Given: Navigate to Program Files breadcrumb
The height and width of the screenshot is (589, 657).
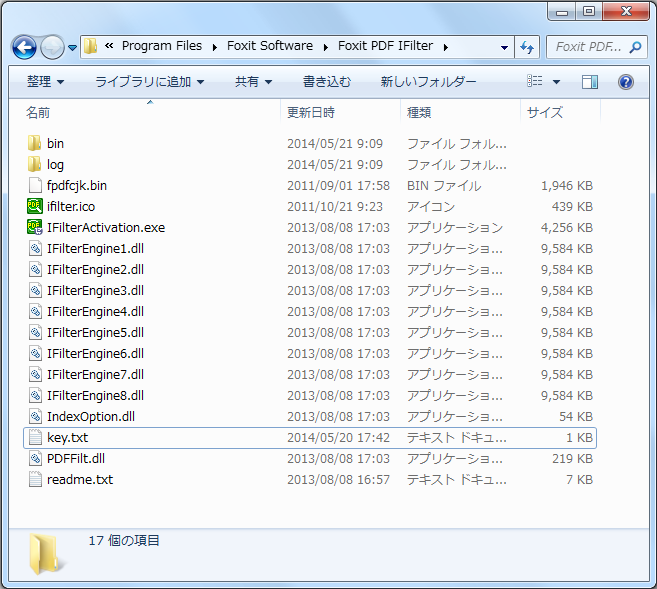Looking at the screenshot, I should click(162, 46).
